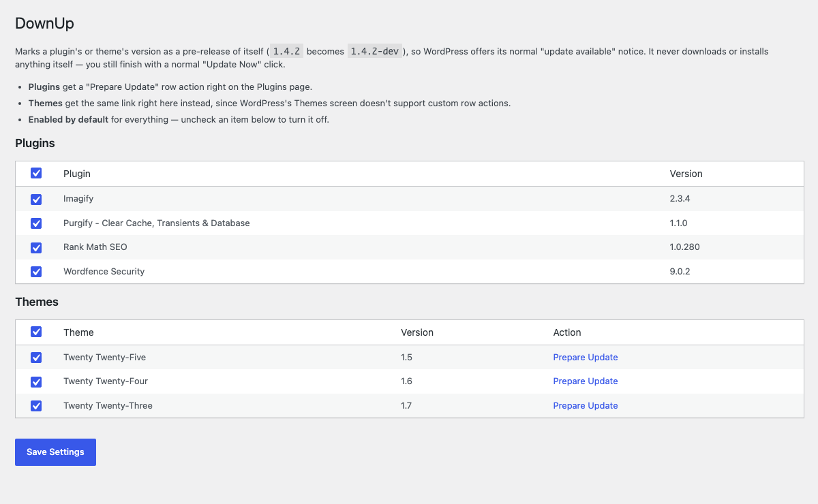Click the theme version 1.6 cell

click(x=406, y=381)
